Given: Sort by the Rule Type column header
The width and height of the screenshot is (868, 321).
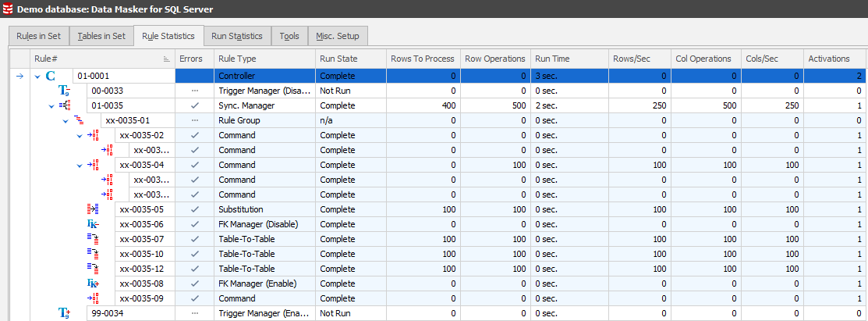Looking at the screenshot, I should [x=265, y=59].
